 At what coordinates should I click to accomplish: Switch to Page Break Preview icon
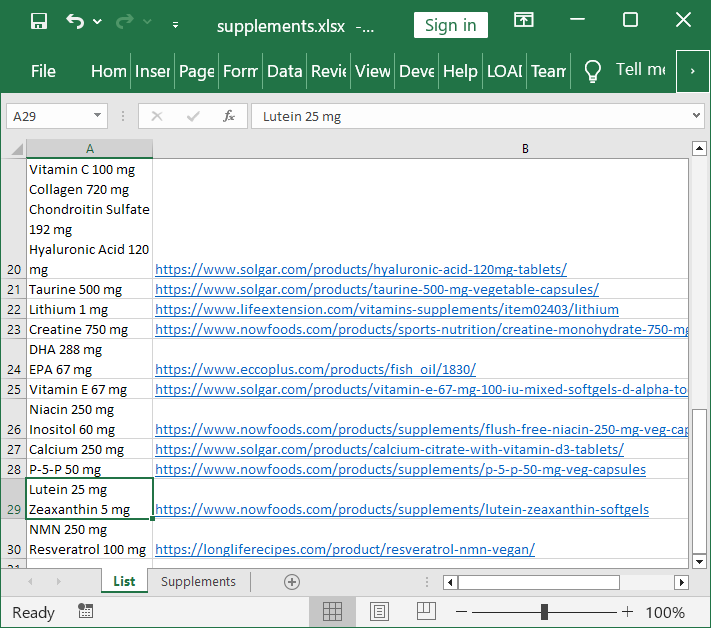pos(426,612)
